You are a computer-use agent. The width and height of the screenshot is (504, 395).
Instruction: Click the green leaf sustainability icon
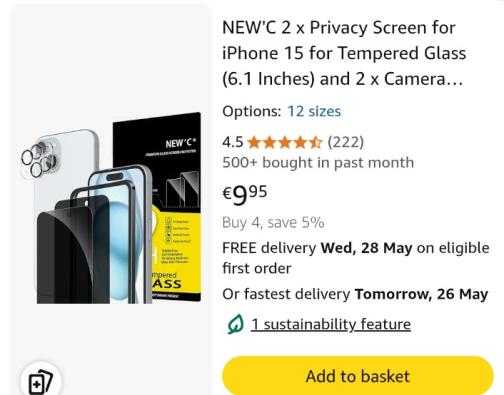click(236, 324)
